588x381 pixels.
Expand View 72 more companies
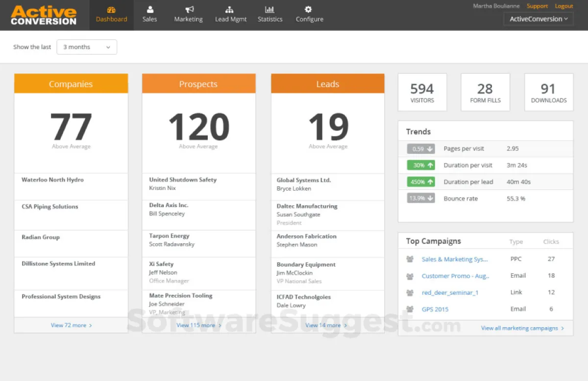(71, 325)
